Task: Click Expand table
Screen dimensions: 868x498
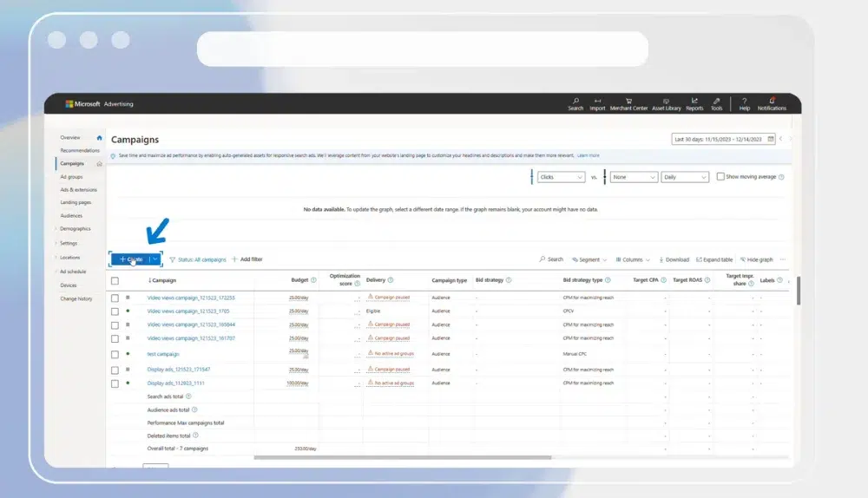Action: pos(714,259)
